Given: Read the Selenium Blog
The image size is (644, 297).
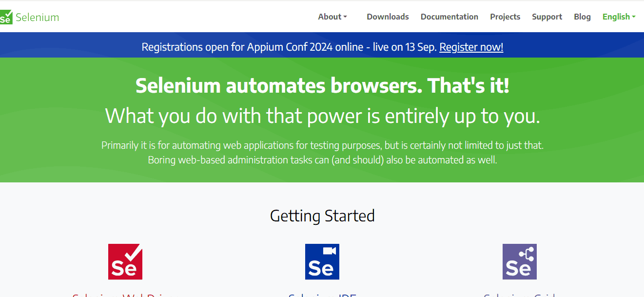Looking at the screenshot, I should coord(582,17).
